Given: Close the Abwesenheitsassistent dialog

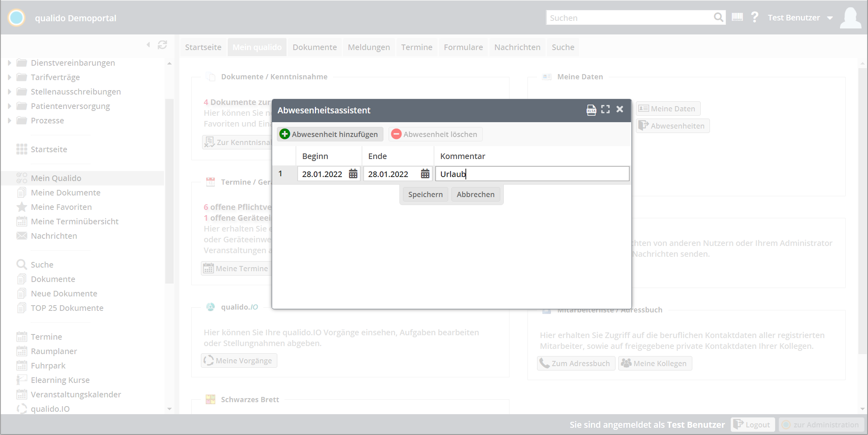Looking at the screenshot, I should click(x=620, y=109).
